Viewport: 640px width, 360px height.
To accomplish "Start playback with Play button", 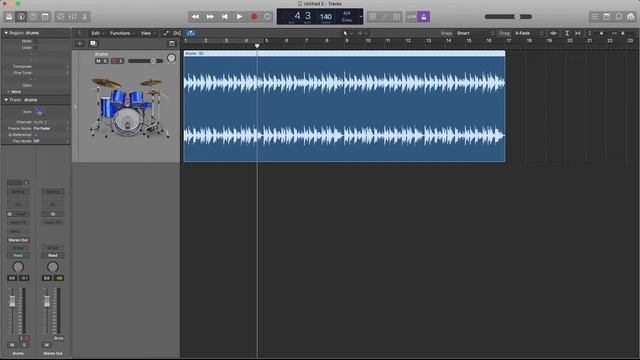I will tap(239, 17).
